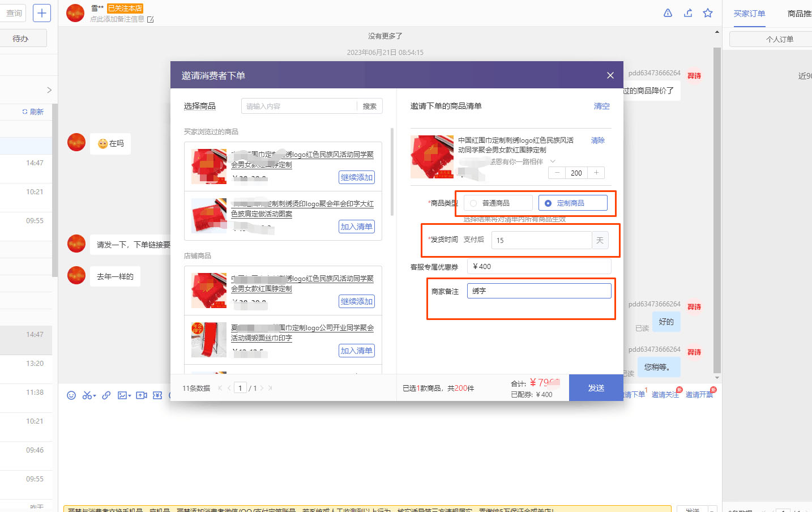Click the 商家备注 input showing 绣字
Screen dimensions: 812x512
[539, 290]
